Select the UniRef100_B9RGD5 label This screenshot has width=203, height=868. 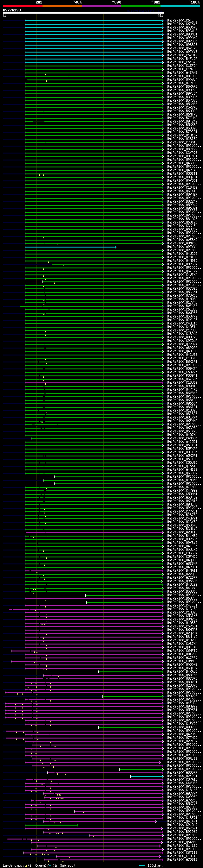[182, 41]
